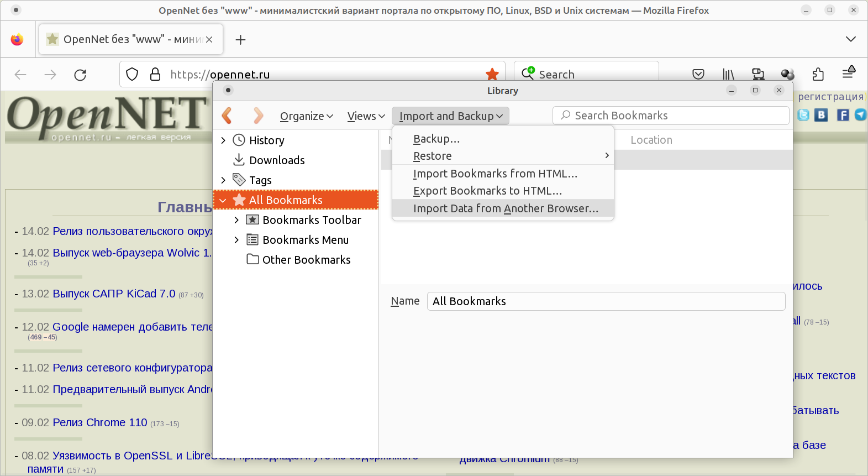Open the search engine magnifier icon

[x=528, y=73]
